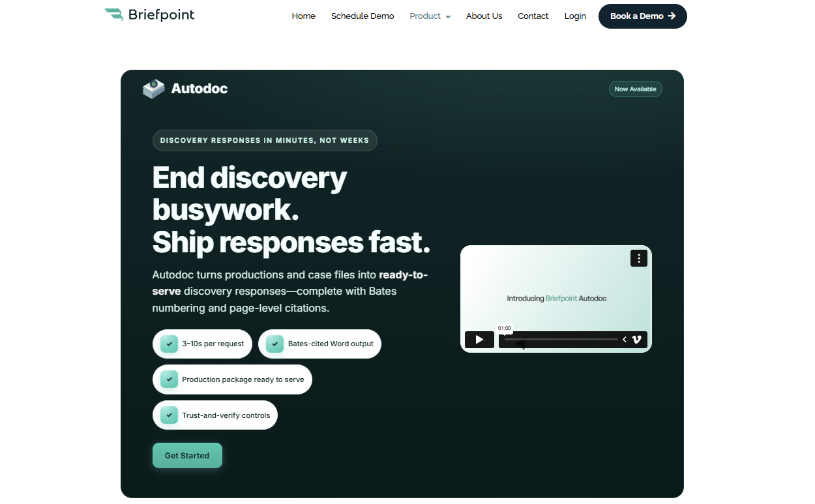Click the arrow icon inside Book a Demo

tap(672, 16)
